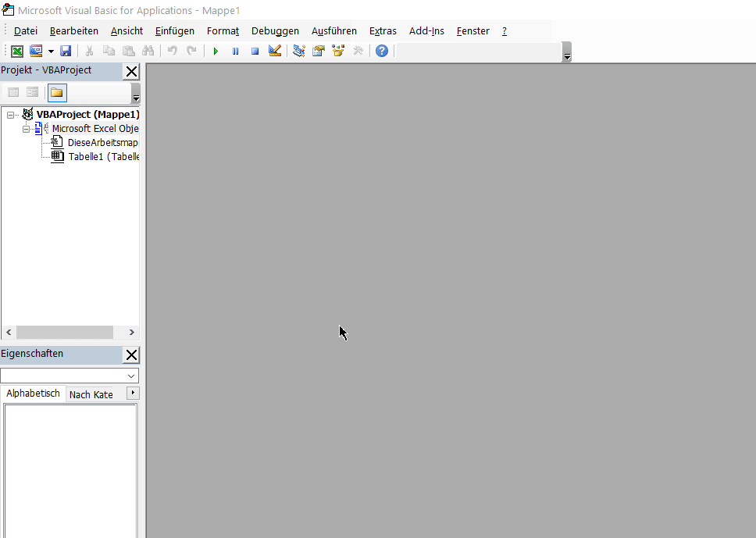Switch to the Nach Kategorien tab

pos(91,394)
